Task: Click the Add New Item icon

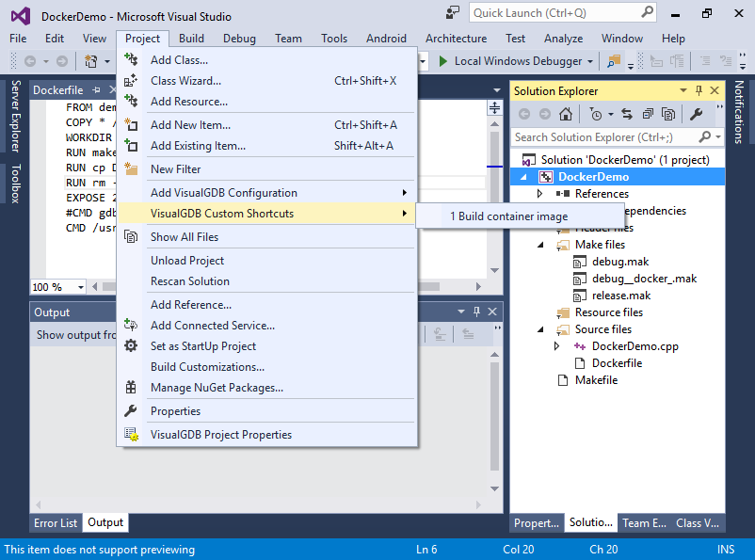Action: (x=131, y=125)
